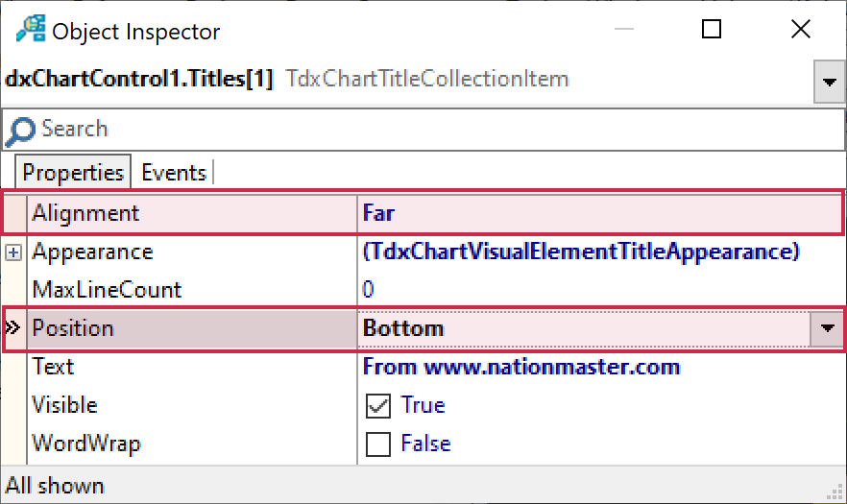Expand the Appearance property node
The image size is (847, 504).
click(x=14, y=252)
